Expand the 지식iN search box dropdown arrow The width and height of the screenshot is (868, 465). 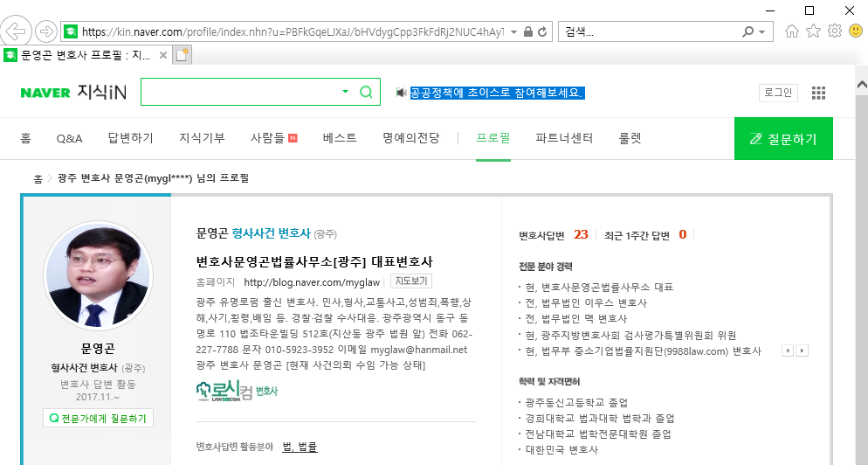[345, 92]
